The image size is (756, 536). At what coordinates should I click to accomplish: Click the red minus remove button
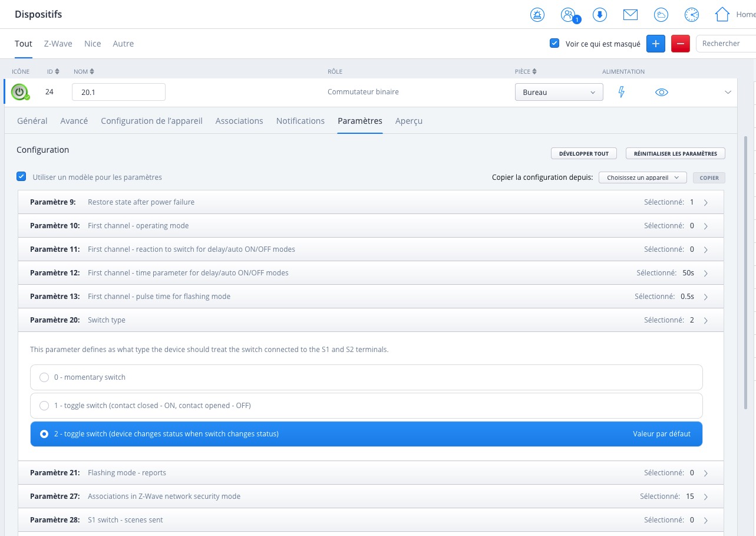[680, 44]
